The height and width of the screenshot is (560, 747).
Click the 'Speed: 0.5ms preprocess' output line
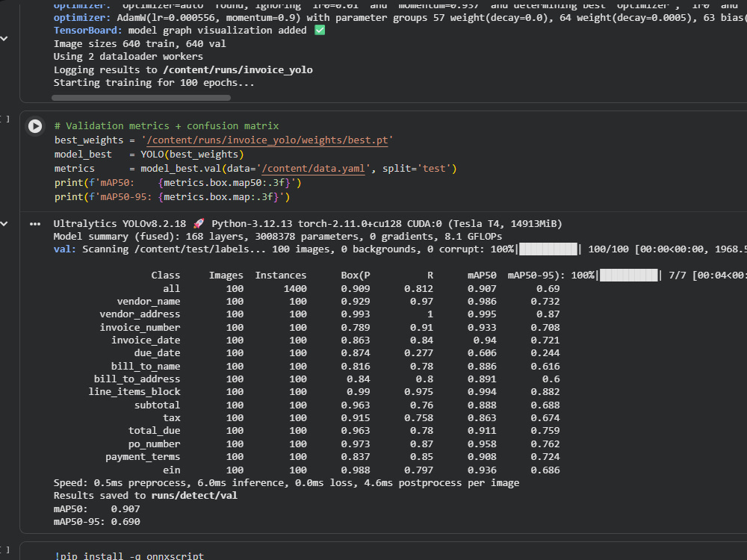pyautogui.click(x=286, y=483)
